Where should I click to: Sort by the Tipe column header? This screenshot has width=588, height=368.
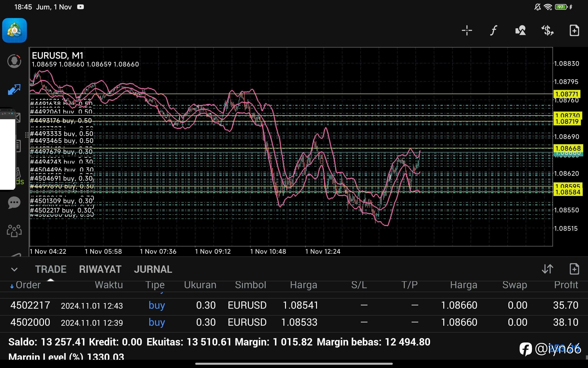click(155, 285)
